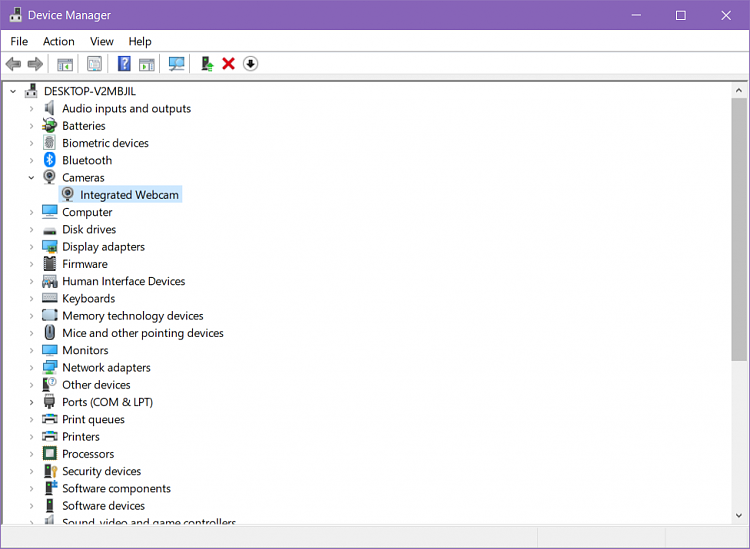Image resolution: width=750 pixels, height=549 pixels.
Task: Click the Update device driver toolbar icon
Action: tap(207, 64)
